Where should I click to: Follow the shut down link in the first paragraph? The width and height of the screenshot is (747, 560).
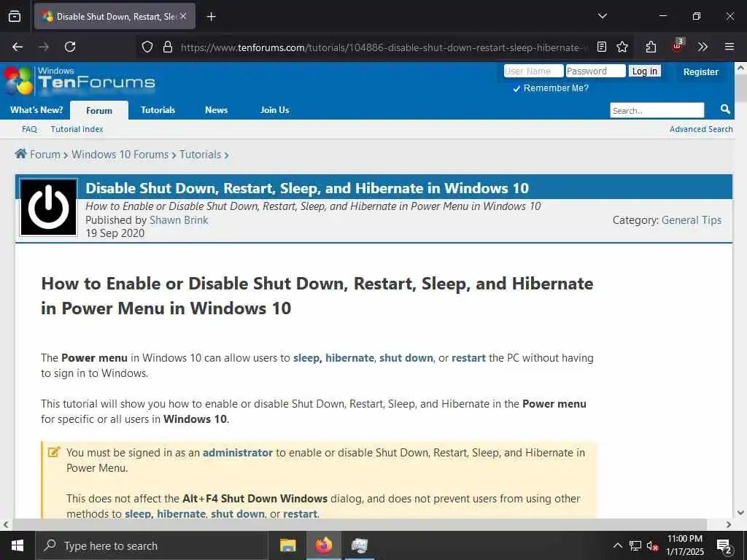click(406, 358)
